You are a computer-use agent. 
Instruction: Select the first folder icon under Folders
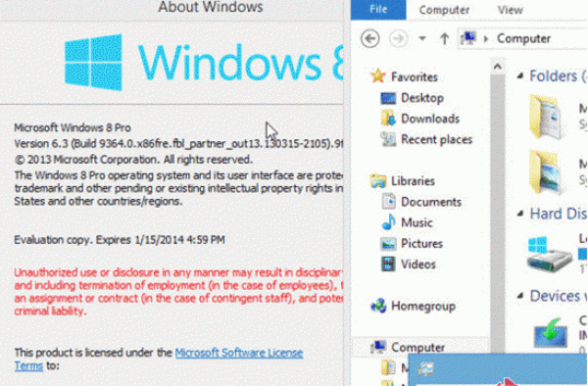547,118
